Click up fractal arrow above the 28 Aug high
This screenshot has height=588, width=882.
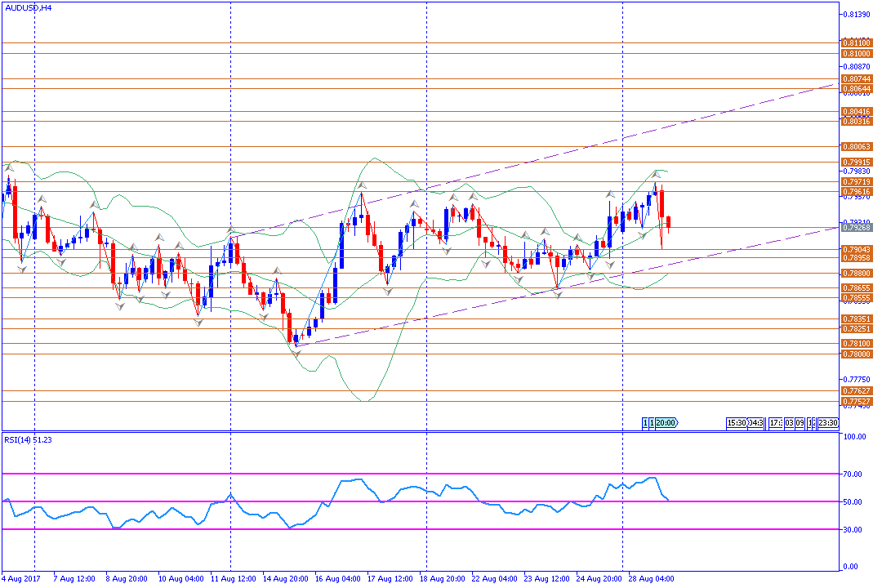(x=655, y=176)
